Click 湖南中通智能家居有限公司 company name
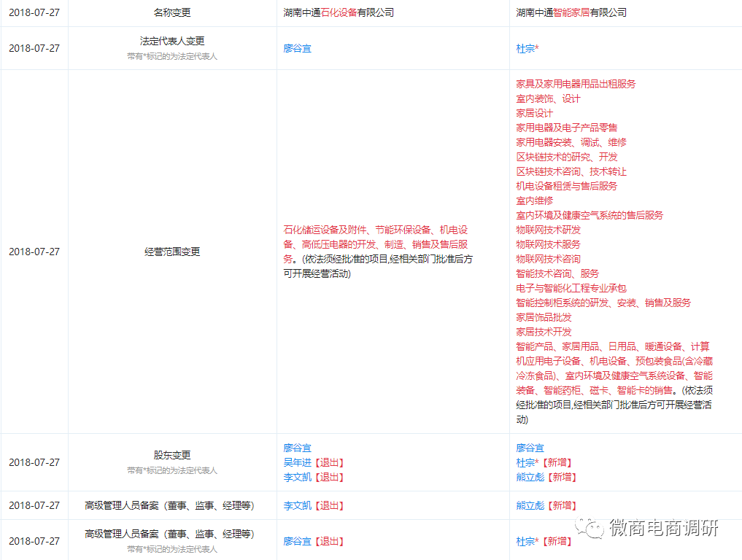 (x=571, y=13)
